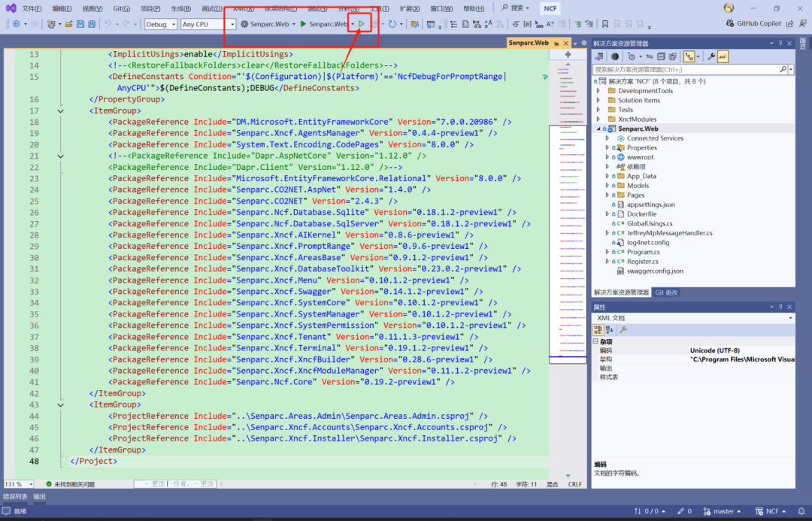Collapse the ItemGroup at line 43
The width and height of the screenshot is (812, 521).
61,405
